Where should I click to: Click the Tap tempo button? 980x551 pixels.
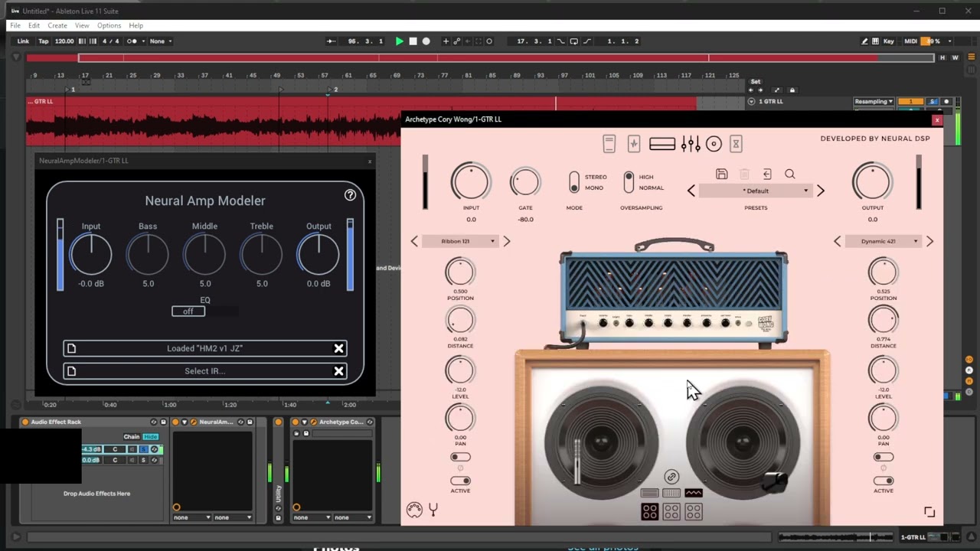click(x=43, y=41)
